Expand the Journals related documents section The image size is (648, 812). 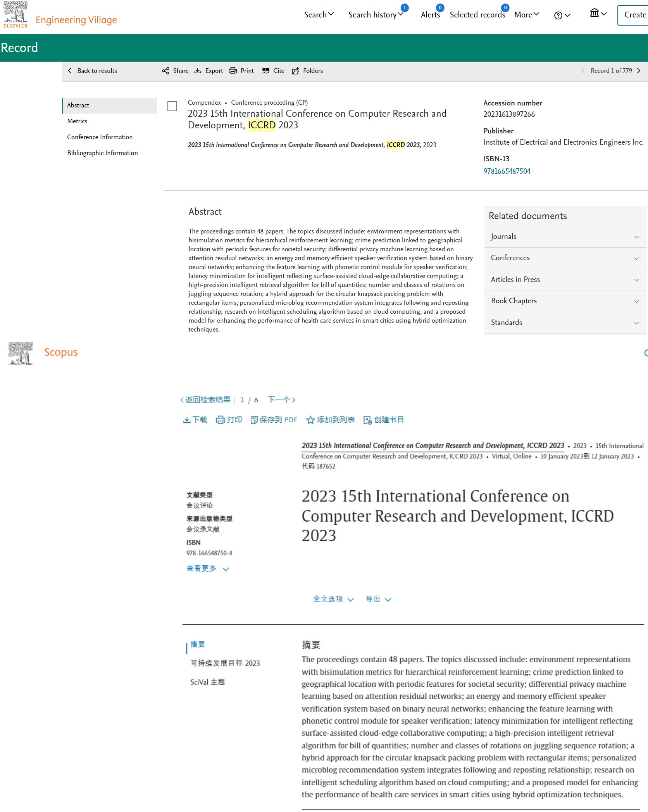tap(565, 237)
